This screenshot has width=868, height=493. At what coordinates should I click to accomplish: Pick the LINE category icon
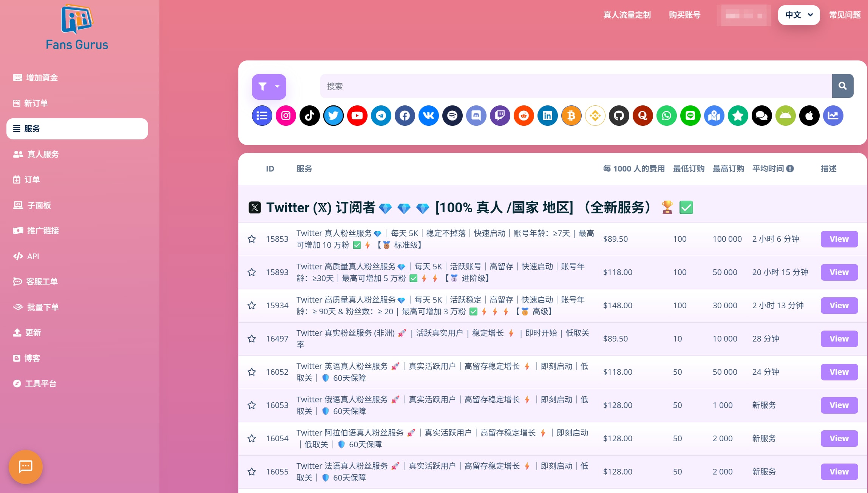click(x=690, y=116)
